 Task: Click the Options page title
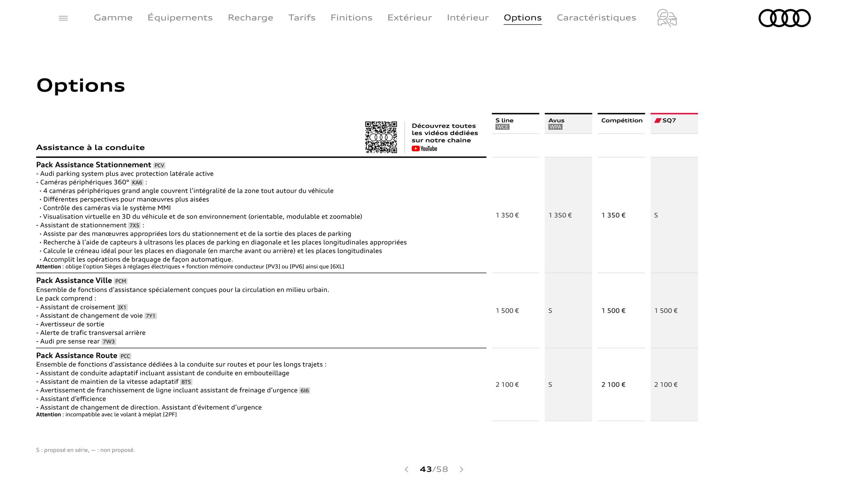click(x=81, y=85)
